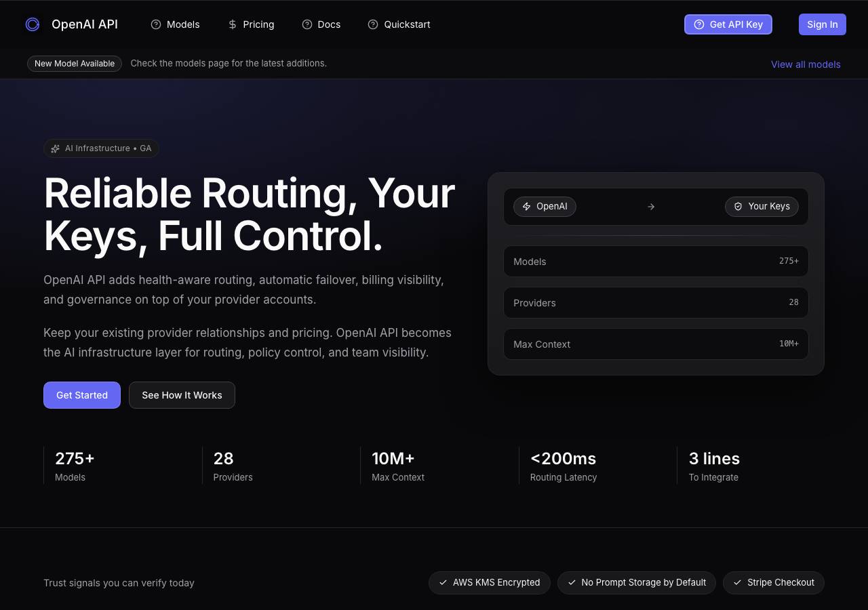Click the AI Infrastructure • GA badge
Screen dimensions: 868x610
(x=101, y=148)
